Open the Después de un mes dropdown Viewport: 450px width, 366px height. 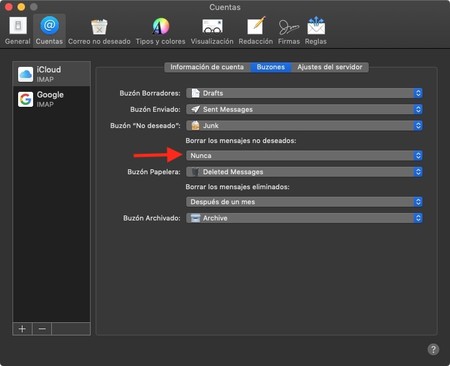tap(304, 202)
